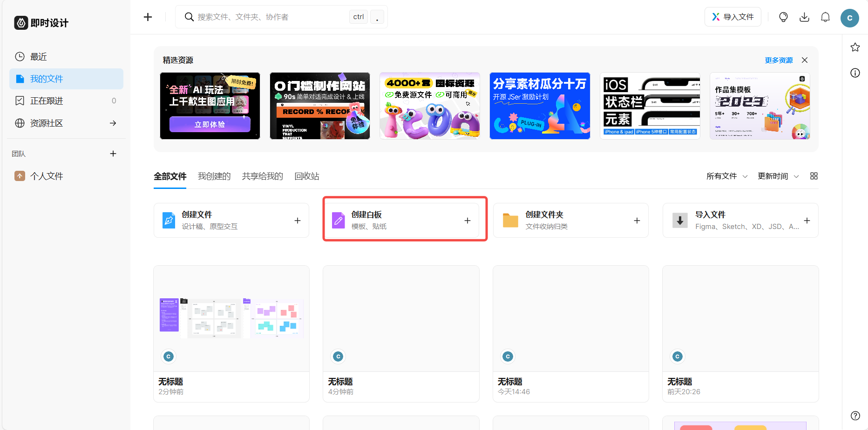
Task: Open the 作品集模板 2023 banner
Action: [760, 106]
